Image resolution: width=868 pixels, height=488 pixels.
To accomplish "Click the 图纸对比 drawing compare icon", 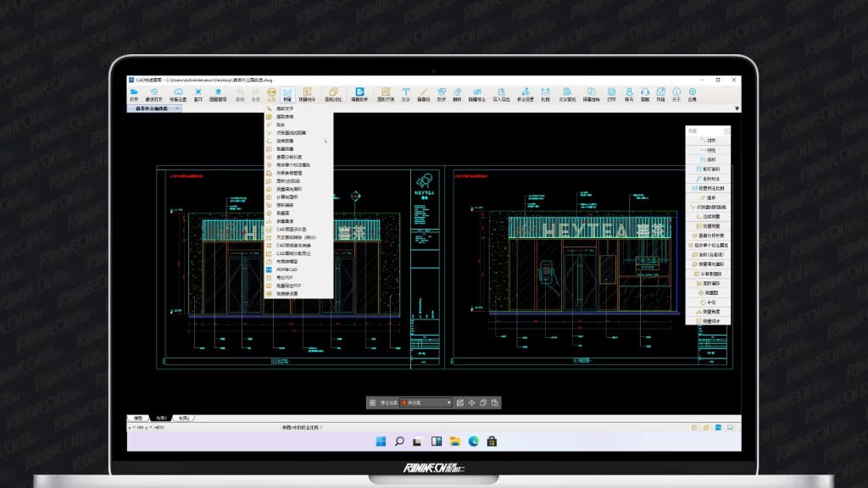I will click(x=333, y=93).
